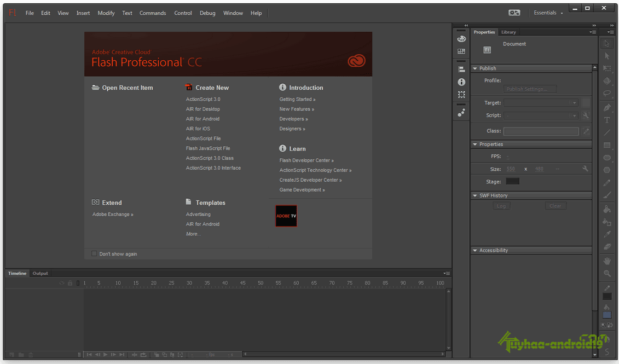Switch to the Library tab
This screenshot has height=364, width=619.
508,32
